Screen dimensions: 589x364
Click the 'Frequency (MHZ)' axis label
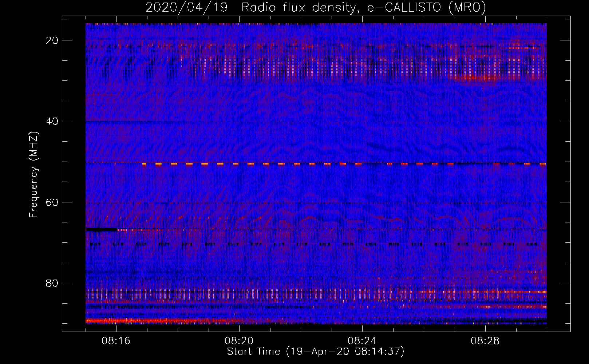(33, 175)
